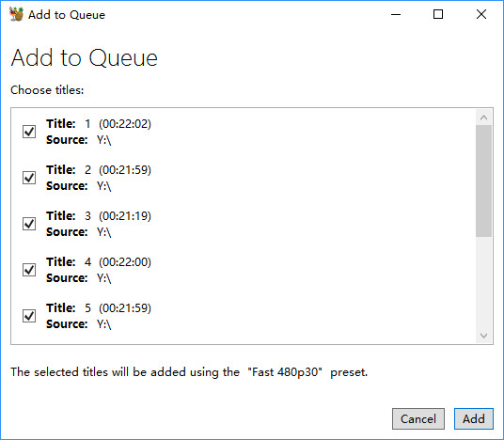
Task: Click the HandBrake app icon in title bar
Action: pos(16,14)
